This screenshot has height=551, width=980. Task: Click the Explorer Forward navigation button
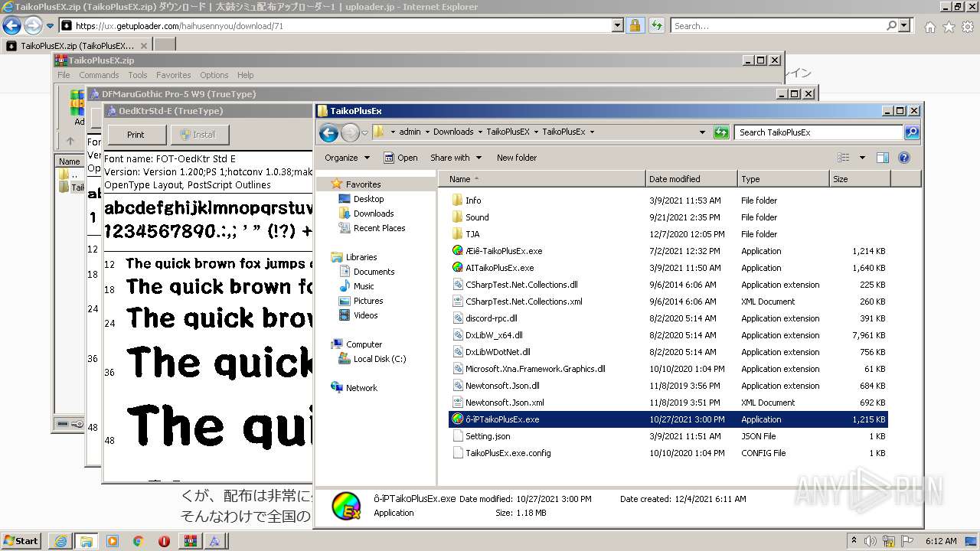(x=350, y=132)
